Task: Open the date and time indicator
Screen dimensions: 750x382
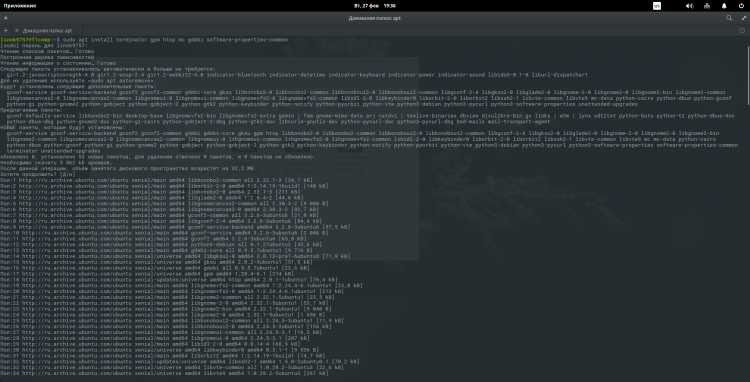Action: point(374,6)
